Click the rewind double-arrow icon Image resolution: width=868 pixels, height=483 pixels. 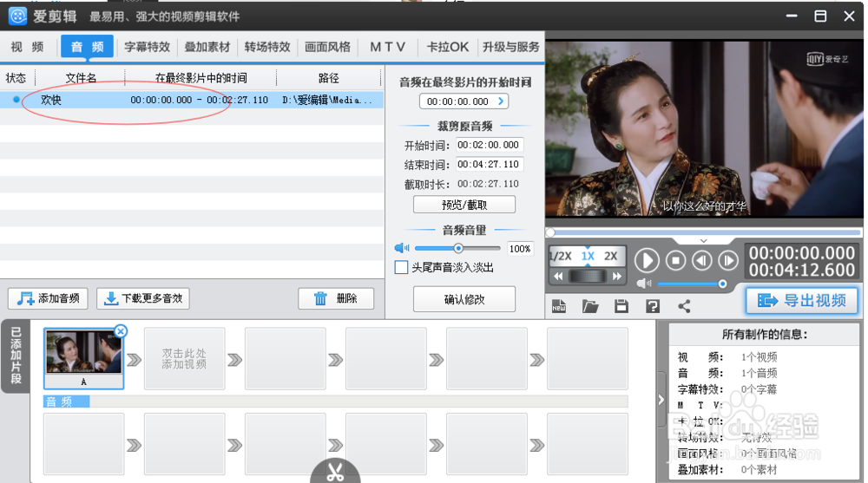point(558,276)
